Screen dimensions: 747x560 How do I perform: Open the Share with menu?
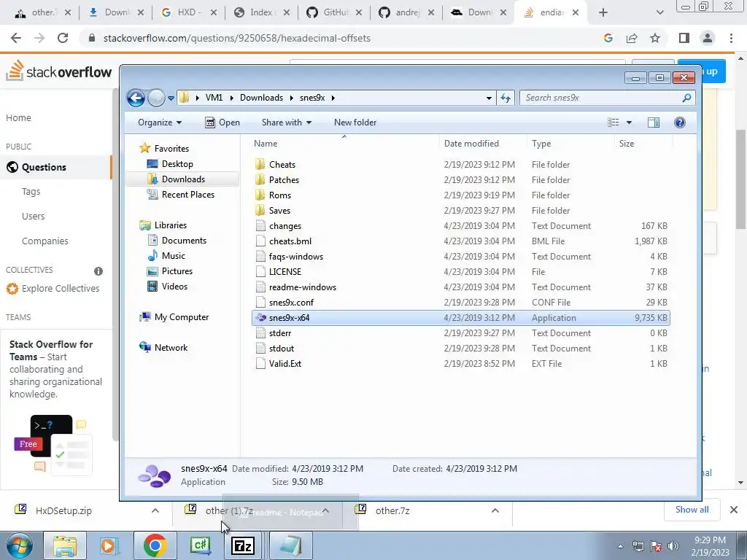tap(286, 122)
